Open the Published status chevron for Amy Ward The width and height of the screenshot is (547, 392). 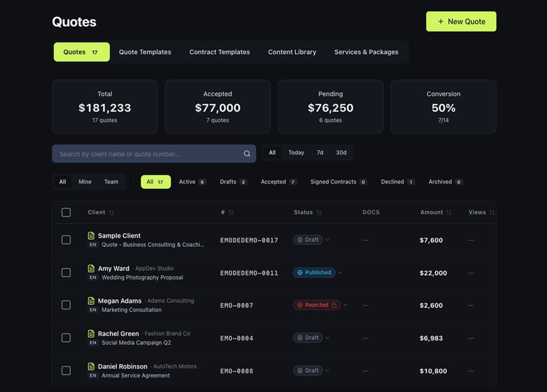(340, 273)
